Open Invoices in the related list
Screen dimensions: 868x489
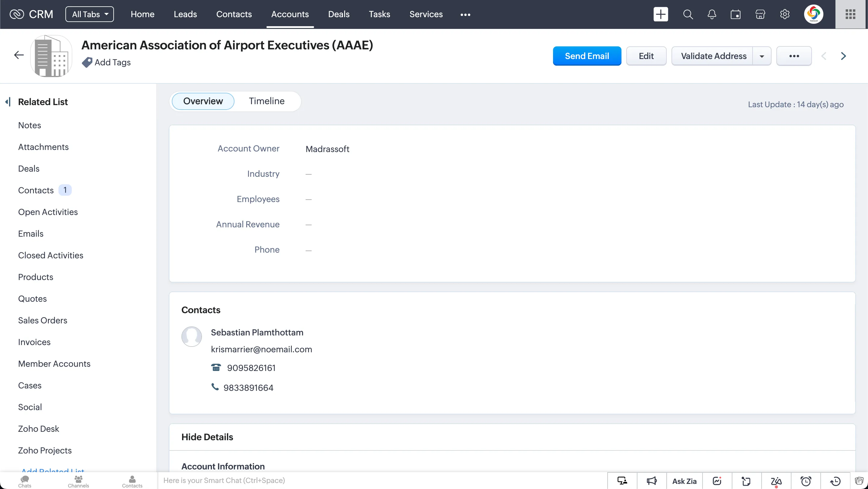[x=34, y=342]
